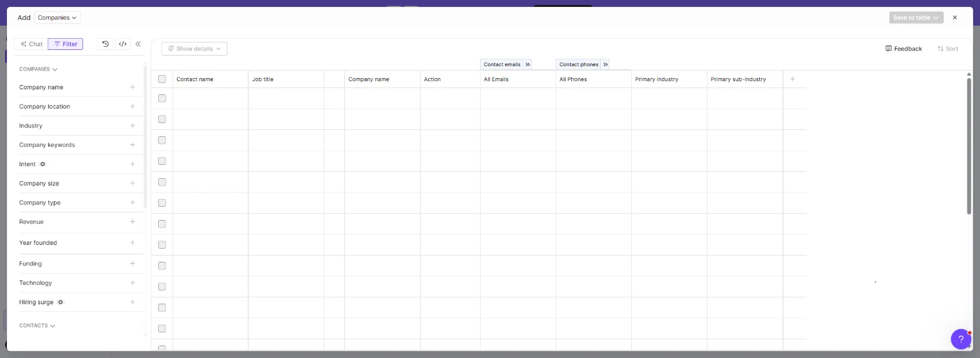Click the Technology filter label
This screenshot has width=980, height=358.
click(x=36, y=283)
